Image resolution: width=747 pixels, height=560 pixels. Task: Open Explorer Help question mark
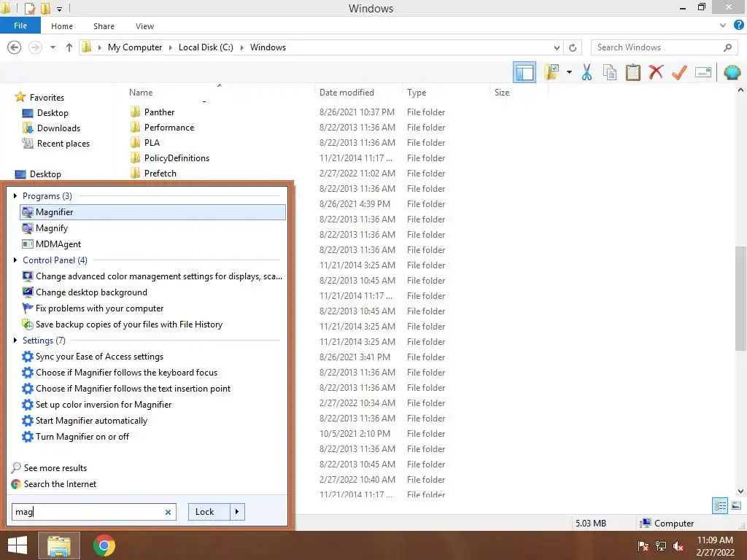(739, 26)
